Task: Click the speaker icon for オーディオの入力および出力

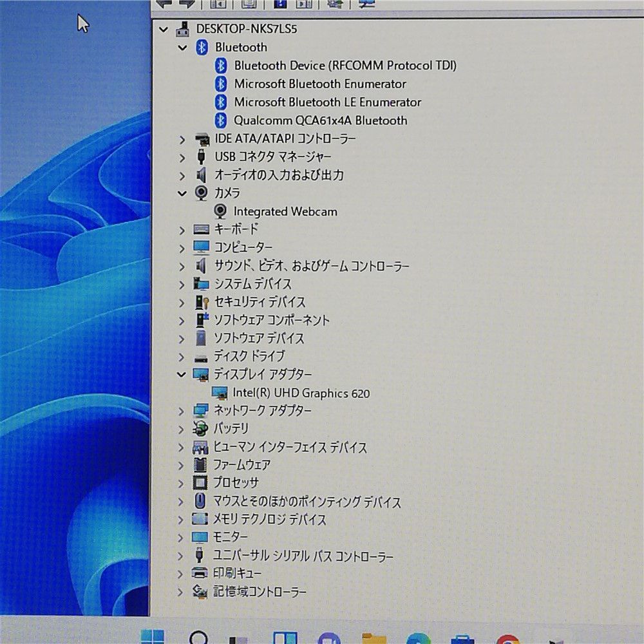Action: [x=201, y=175]
